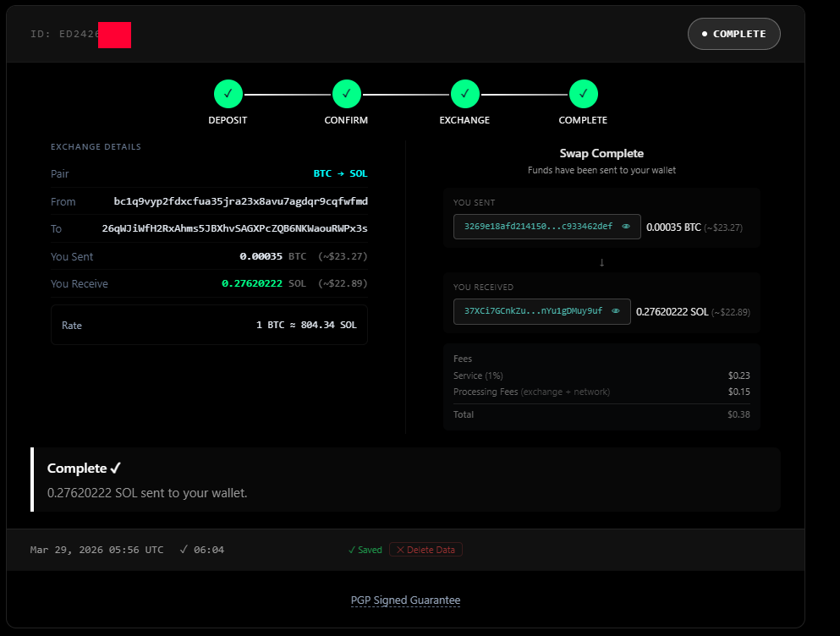840x636 pixels.
Task: Click the DEPOSIT step label
Action: coord(228,120)
